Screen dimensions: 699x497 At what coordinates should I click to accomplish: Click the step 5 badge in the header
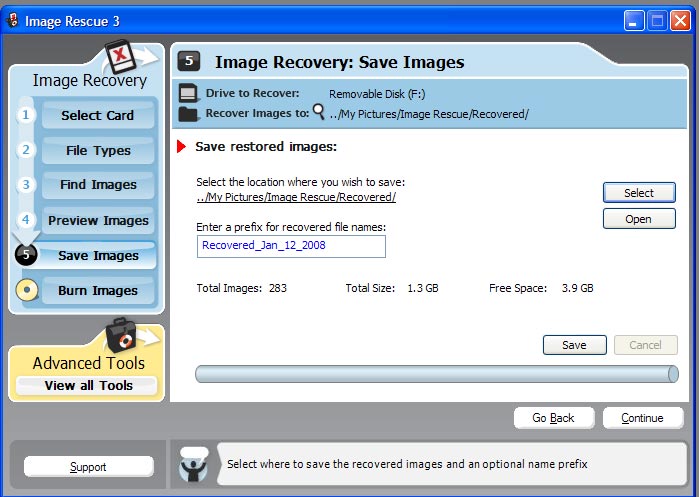189,61
